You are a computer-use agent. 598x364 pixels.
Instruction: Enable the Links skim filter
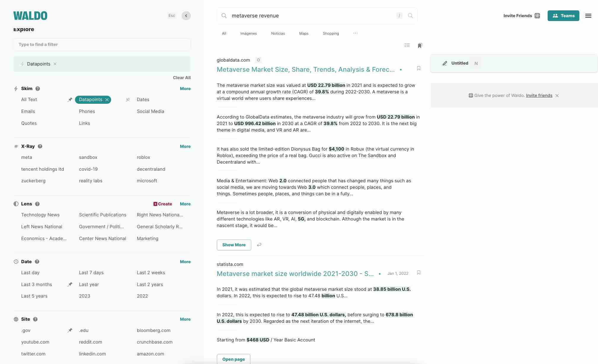coord(84,123)
